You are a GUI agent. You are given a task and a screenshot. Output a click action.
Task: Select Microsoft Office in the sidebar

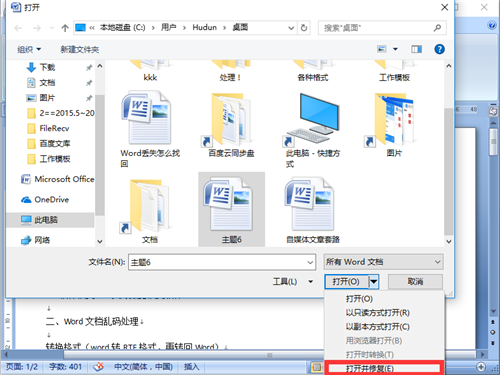pyautogui.click(x=57, y=179)
